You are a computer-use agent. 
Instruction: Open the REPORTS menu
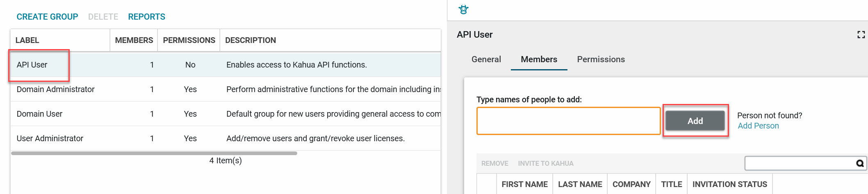pyautogui.click(x=146, y=17)
